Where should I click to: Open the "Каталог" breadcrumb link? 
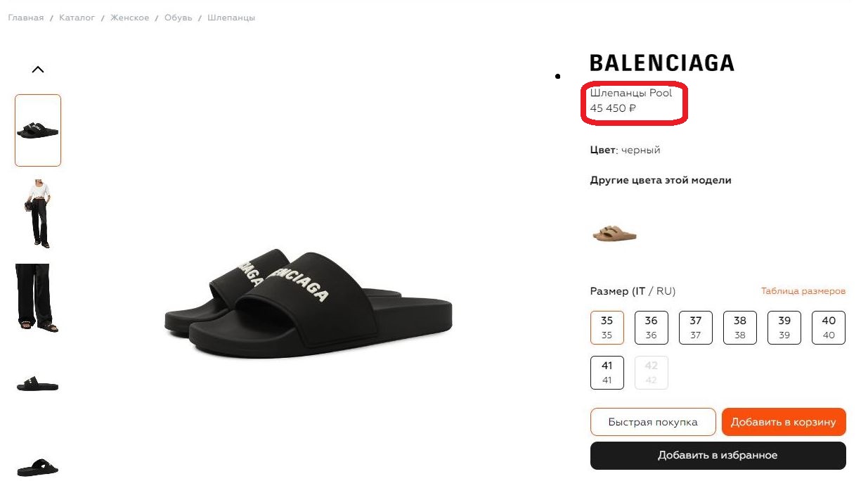coord(77,18)
